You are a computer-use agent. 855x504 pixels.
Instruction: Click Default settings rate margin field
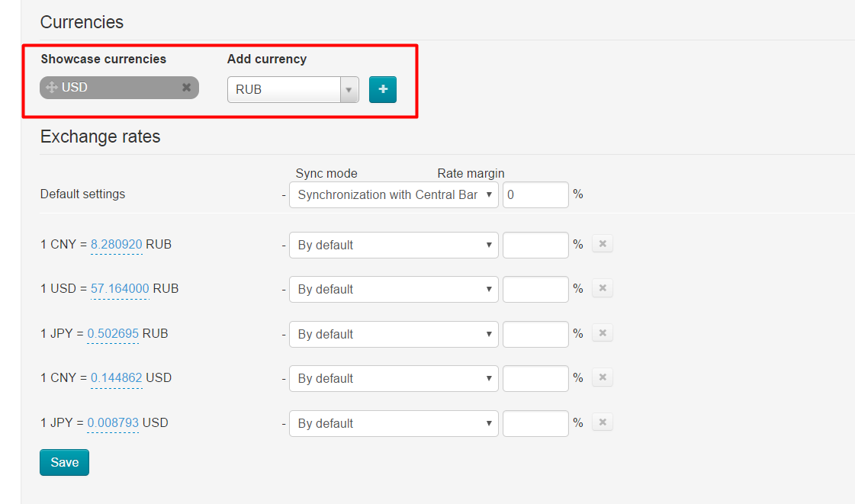pos(535,194)
